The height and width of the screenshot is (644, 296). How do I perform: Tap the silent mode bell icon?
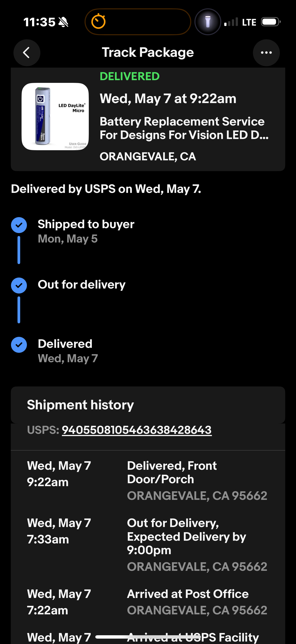63,22
